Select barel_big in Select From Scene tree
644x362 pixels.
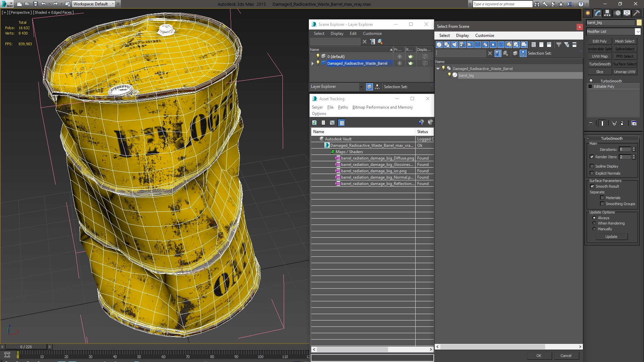[466, 75]
